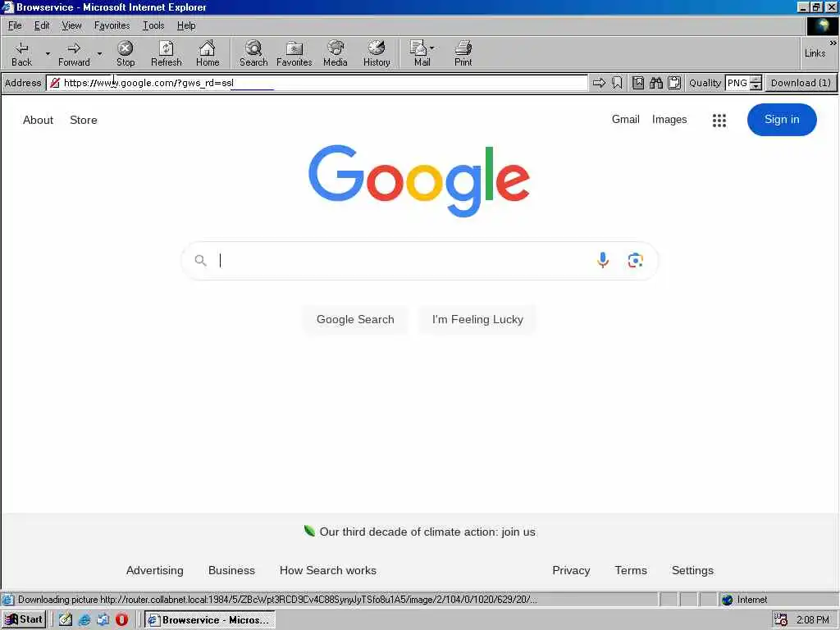Click the Quality PNG field
The image size is (840, 630).
coord(737,83)
